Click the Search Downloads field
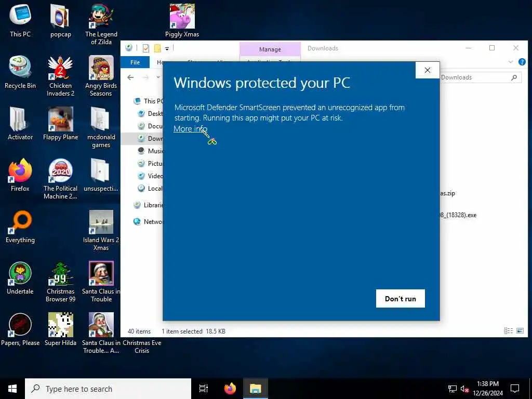 click(480, 77)
